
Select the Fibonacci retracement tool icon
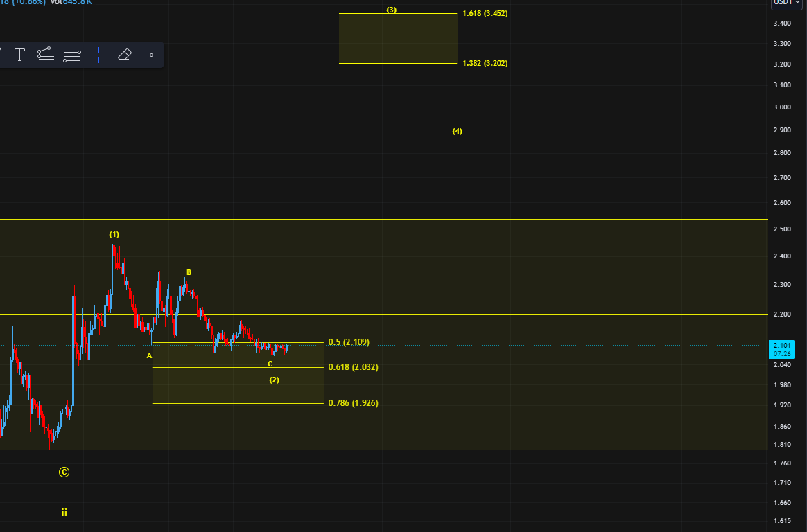point(72,55)
